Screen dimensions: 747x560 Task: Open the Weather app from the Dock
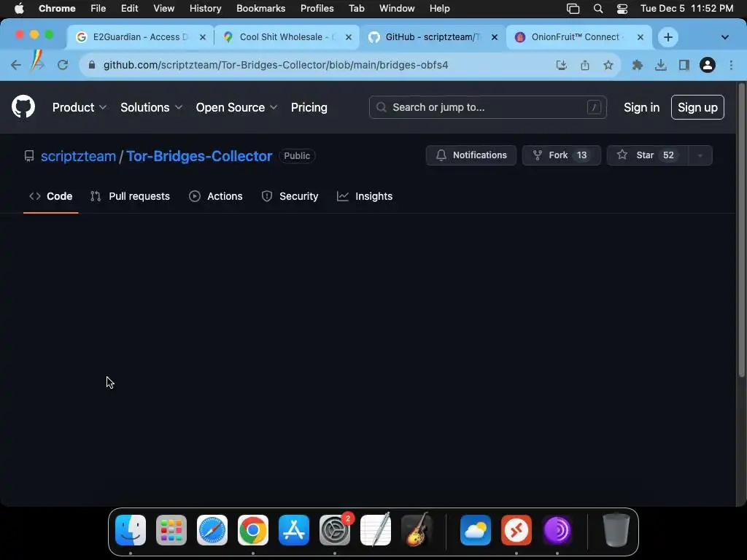[x=476, y=530]
